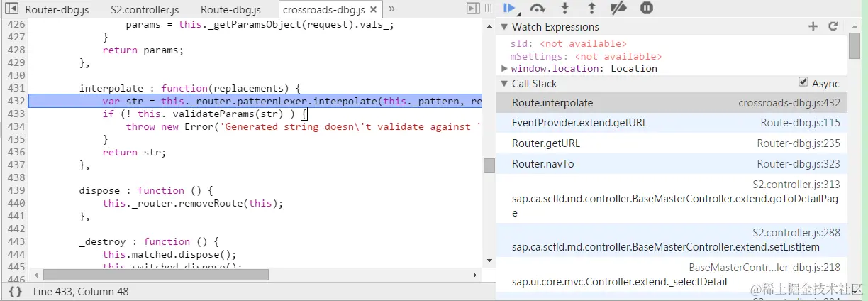
Task: Select the goToDetailPage stack frame
Action: tap(672, 199)
